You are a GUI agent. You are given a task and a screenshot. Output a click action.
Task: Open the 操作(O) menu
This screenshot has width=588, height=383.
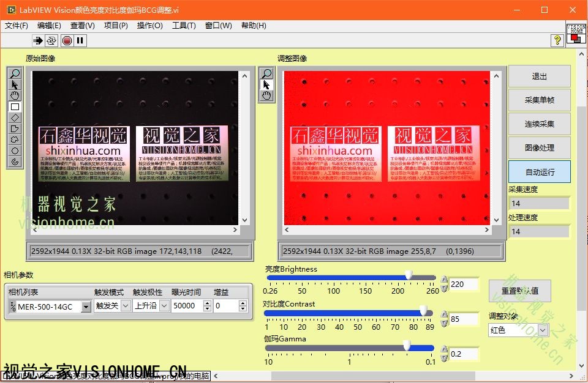point(150,26)
